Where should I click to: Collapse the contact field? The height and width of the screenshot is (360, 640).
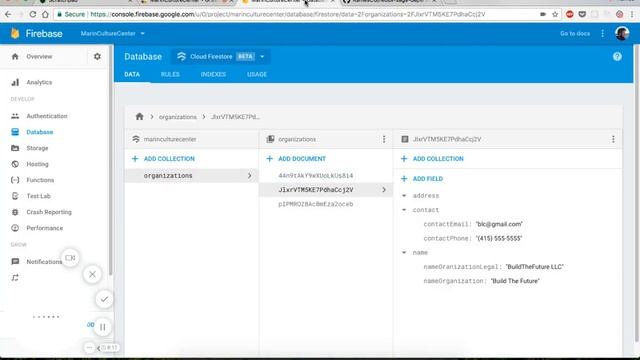404,210
